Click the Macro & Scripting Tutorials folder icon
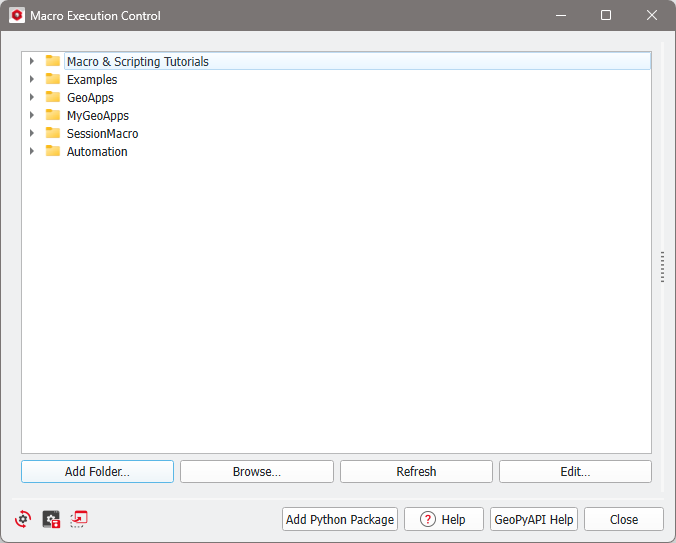Screen dimensions: 676x543 (53, 61)
